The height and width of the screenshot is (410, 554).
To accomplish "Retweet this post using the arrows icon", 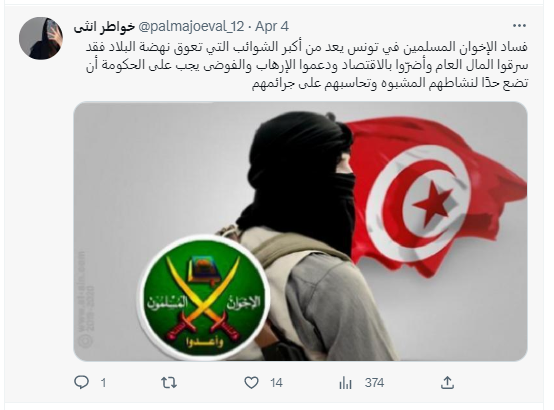I will coord(169,382).
